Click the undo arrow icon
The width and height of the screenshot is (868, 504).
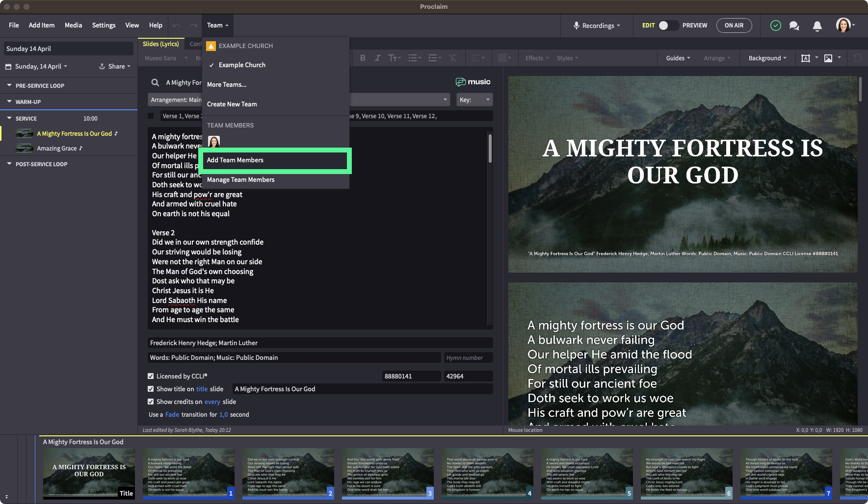[x=177, y=25]
